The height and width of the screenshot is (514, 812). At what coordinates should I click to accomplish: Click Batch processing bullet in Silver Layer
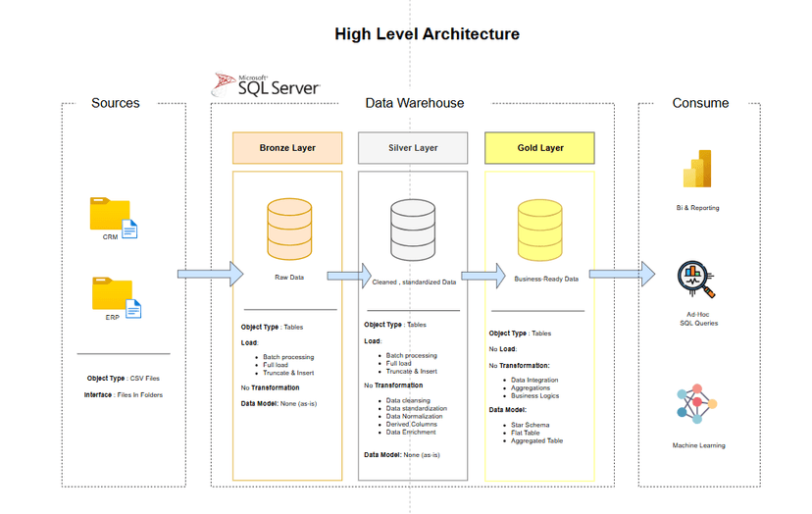click(412, 355)
